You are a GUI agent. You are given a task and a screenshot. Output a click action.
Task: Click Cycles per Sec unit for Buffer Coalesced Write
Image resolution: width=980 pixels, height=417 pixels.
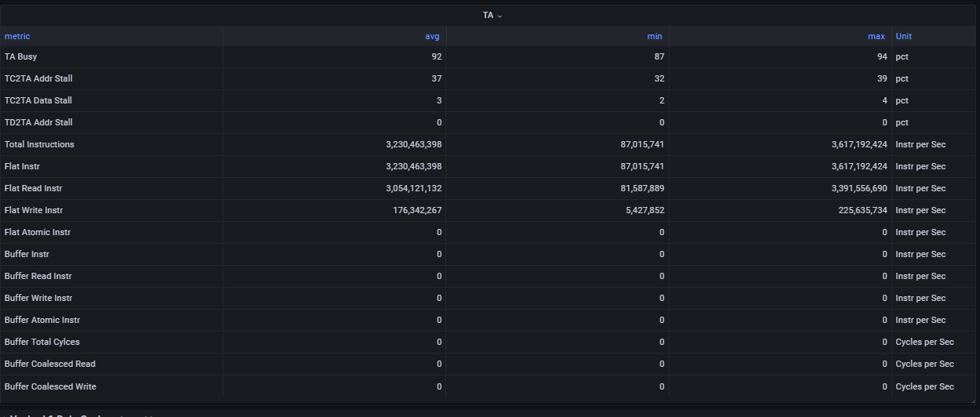[924, 386]
